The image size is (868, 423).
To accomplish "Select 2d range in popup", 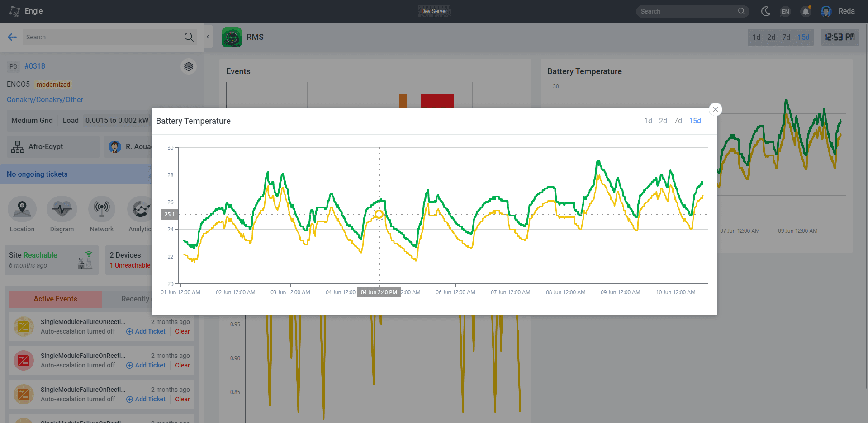I will point(663,121).
